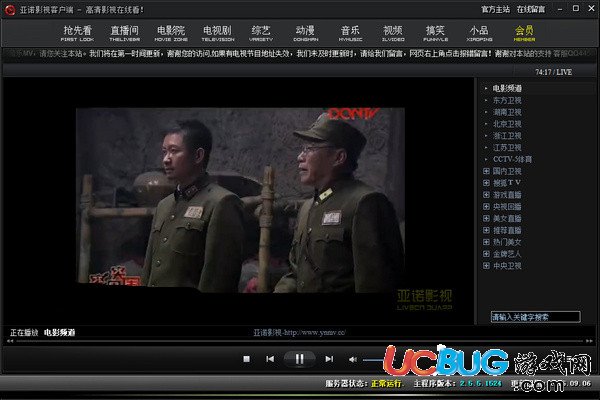Pause the playing video

[x=300, y=359]
